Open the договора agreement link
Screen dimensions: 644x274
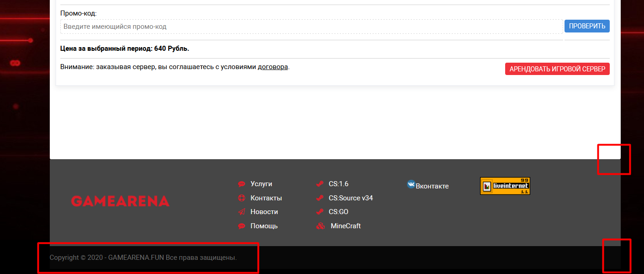coord(273,67)
